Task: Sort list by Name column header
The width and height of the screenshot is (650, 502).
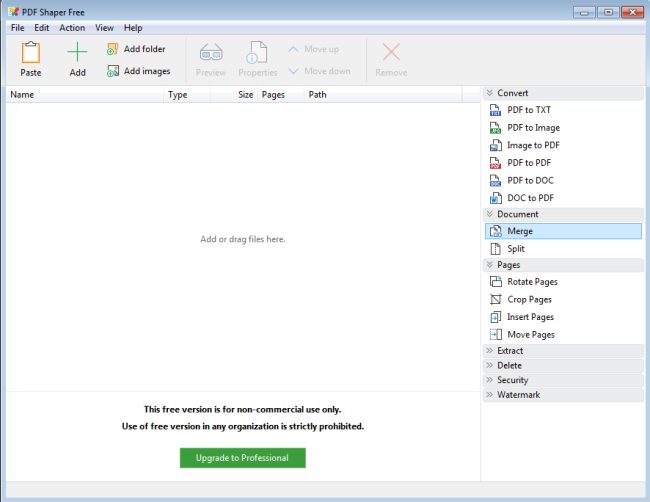Action: coord(85,95)
